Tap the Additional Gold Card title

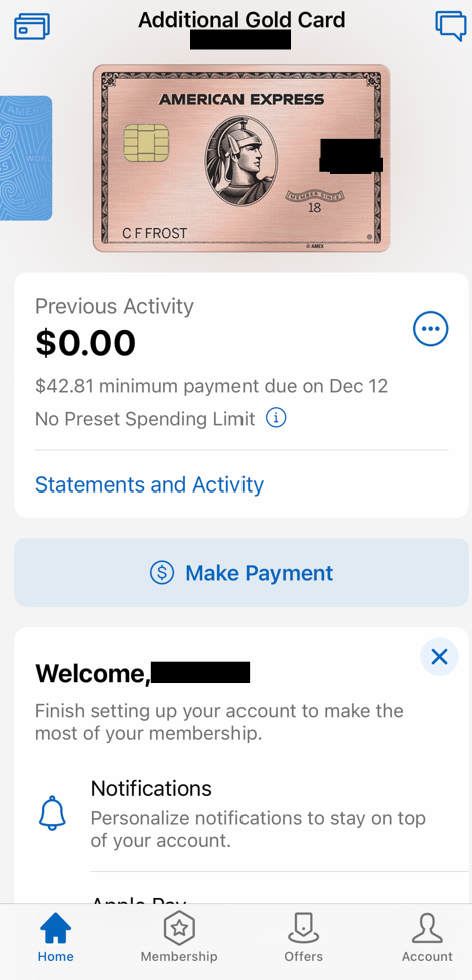241,20
